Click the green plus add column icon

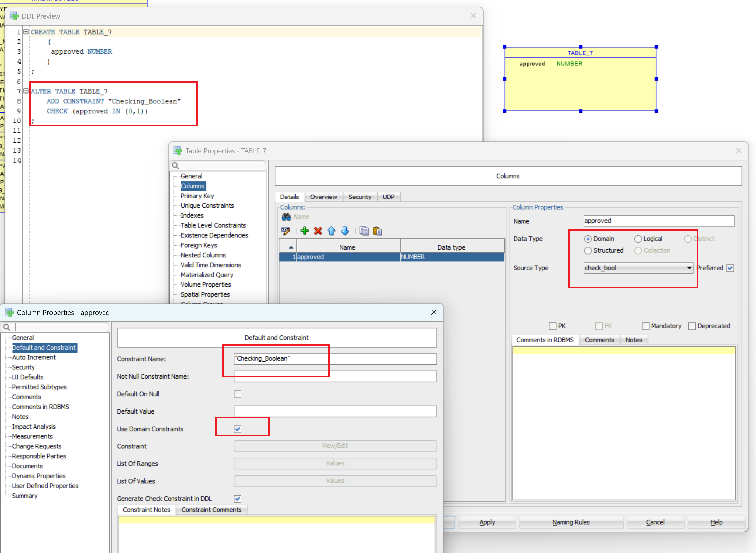click(304, 231)
